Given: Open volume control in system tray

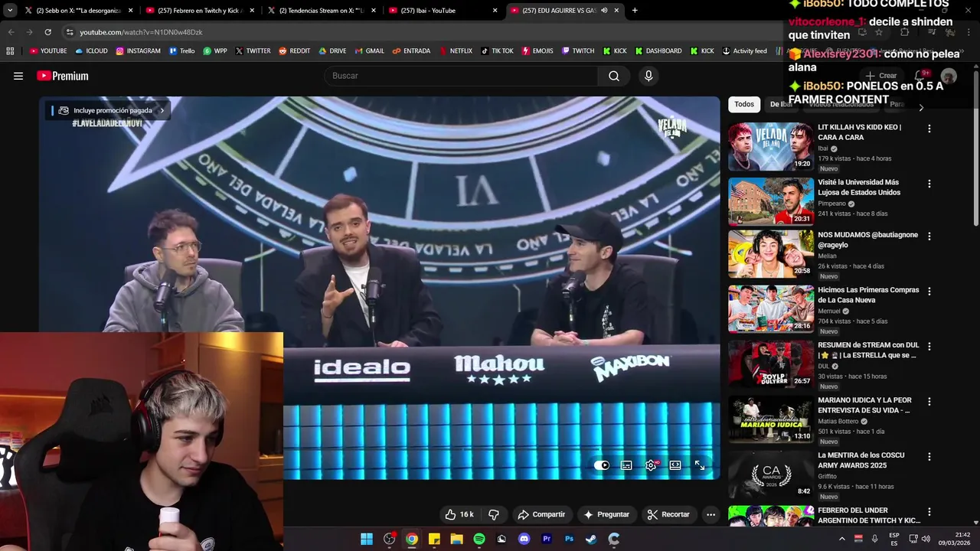Looking at the screenshot, I should (926, 539).
